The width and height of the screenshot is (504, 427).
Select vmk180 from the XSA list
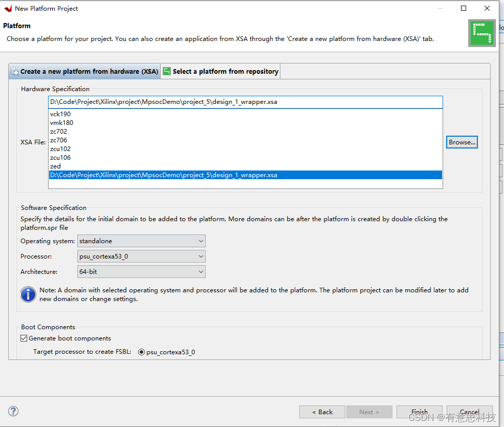[245, 122]
